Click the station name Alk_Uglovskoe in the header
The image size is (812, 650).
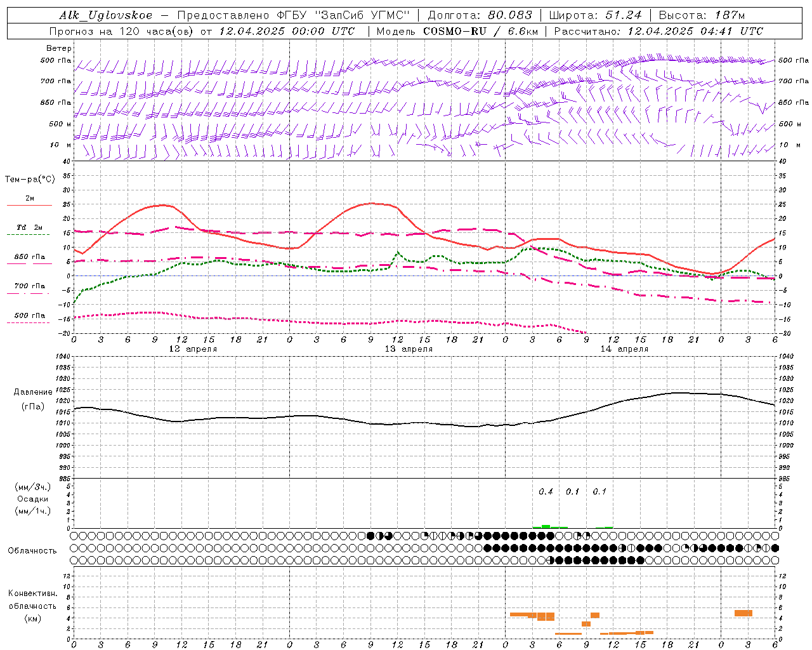106,15
